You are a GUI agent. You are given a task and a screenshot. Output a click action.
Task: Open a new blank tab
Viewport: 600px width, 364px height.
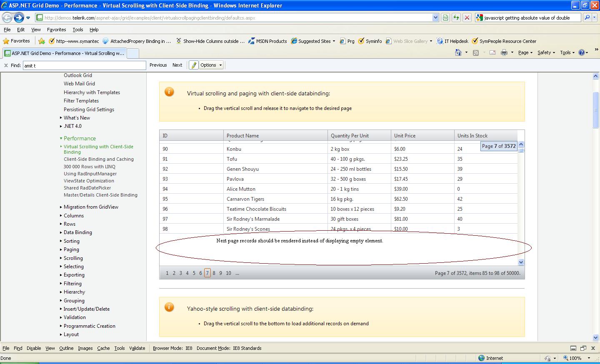coord(133,53)
